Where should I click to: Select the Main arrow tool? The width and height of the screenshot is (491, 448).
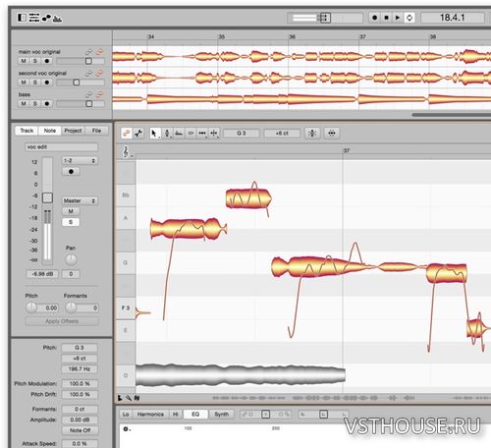(154, 133)
